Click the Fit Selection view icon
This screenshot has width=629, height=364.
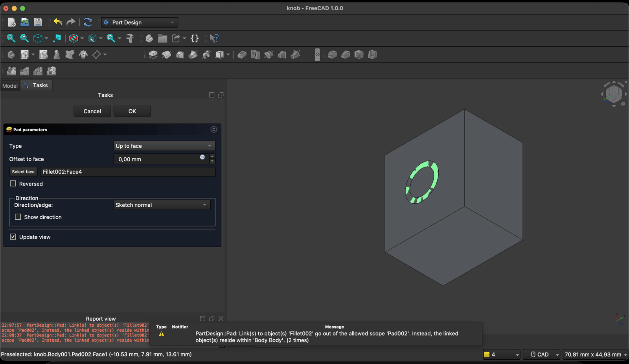[24, 38]
